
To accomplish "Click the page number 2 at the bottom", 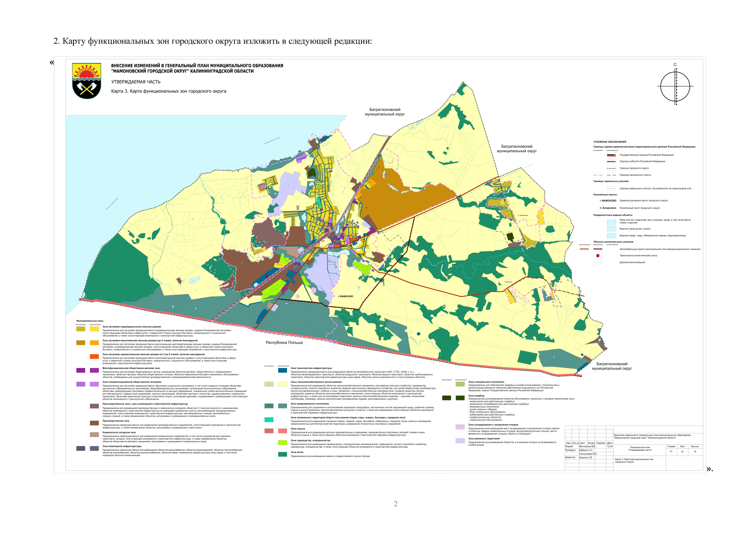I will [395, 504].
